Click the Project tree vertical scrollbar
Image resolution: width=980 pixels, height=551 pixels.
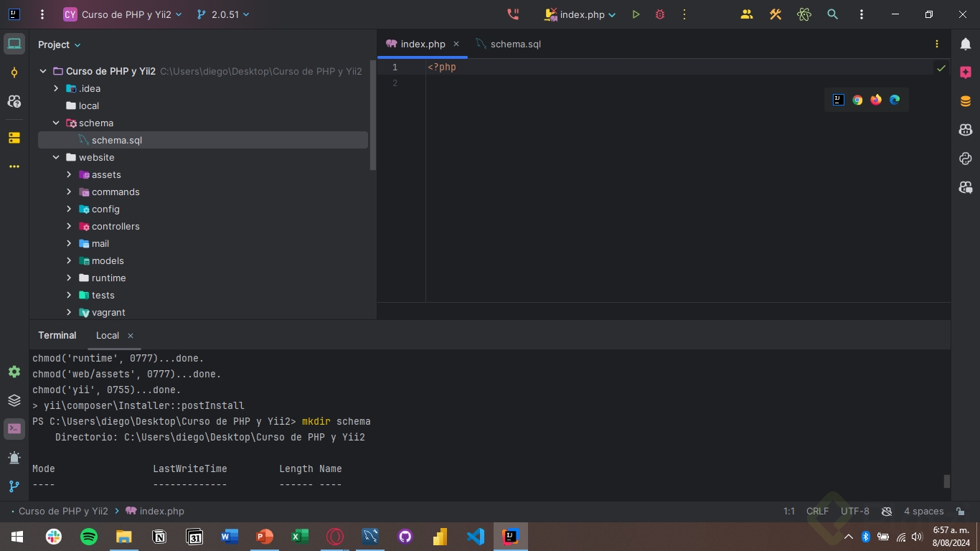coord(372,115)
